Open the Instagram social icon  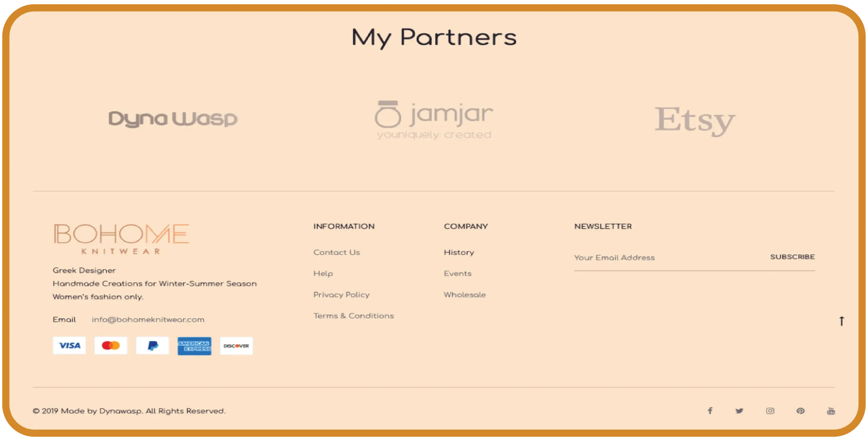coord(770,411)
